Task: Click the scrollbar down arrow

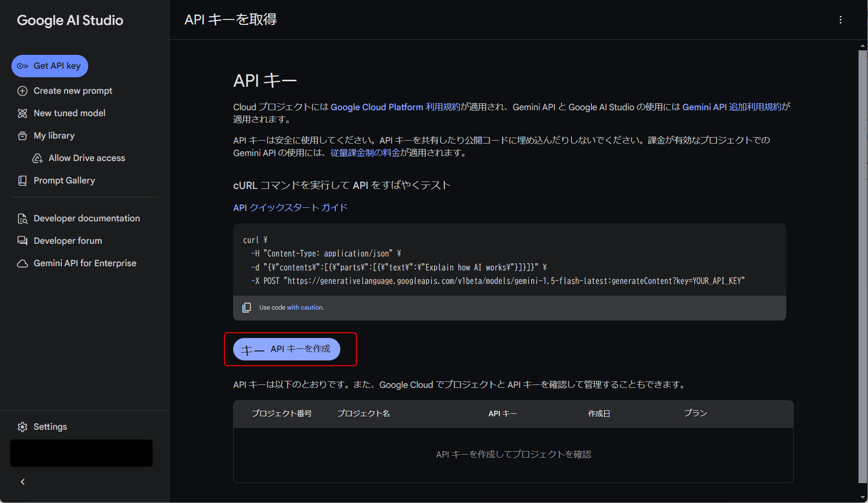Action: [x=863, y=498]
